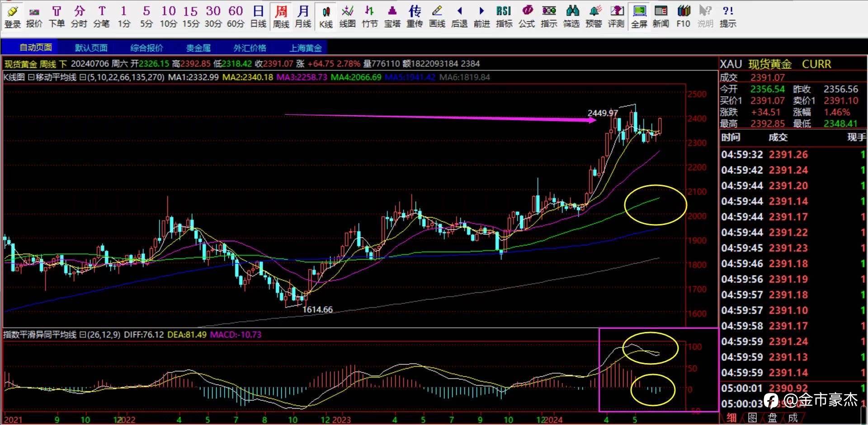This screenshot has width=868, height=425.
Task: Select the 图 chart tab at bottom right
Action: (752, 418)
